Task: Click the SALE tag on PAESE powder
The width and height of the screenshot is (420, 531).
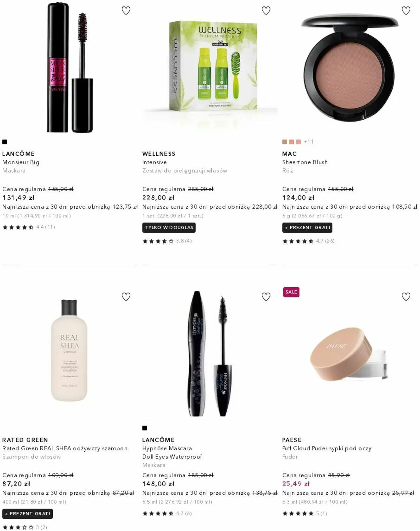Action: click(291, 292)
